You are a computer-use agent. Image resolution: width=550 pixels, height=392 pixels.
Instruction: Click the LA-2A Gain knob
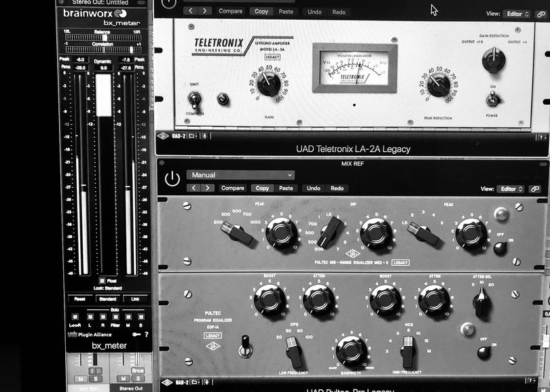tap(269, 84)
